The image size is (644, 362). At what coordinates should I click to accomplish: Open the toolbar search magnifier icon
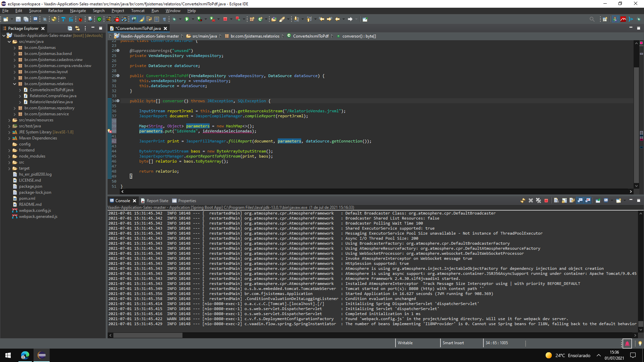click(592, 19)
